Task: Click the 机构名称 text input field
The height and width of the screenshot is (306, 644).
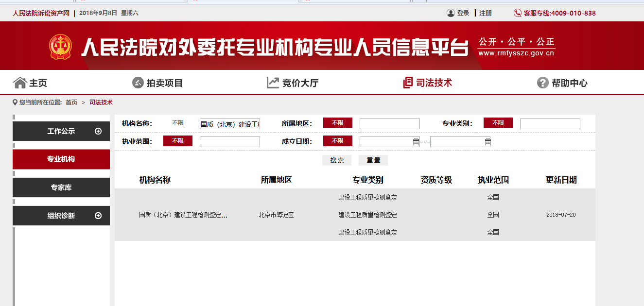Action: (x=229, y=124)
